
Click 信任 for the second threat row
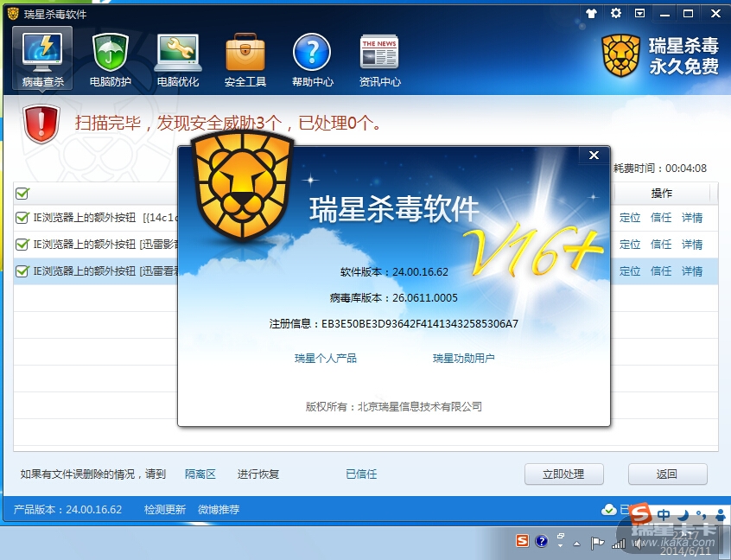[661, 245]
